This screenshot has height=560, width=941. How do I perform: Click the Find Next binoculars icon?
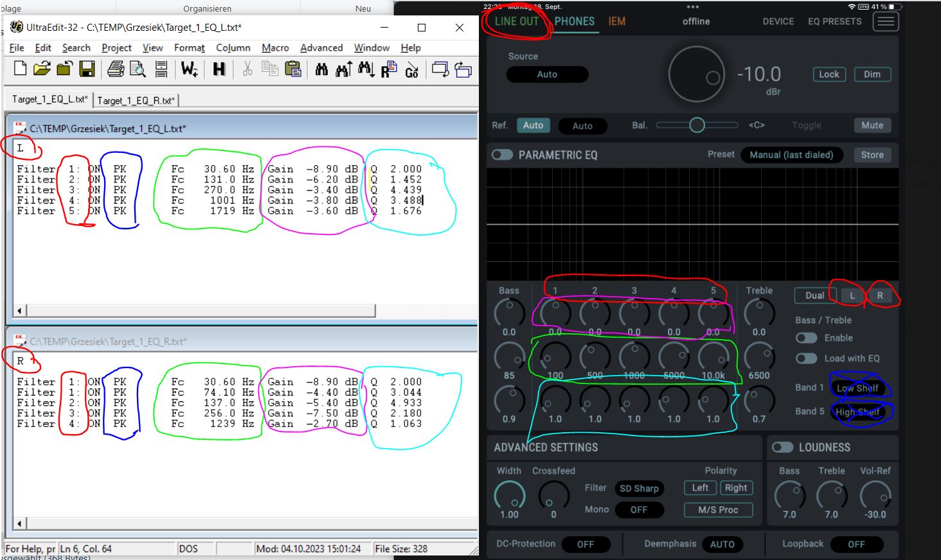(366, 69)
